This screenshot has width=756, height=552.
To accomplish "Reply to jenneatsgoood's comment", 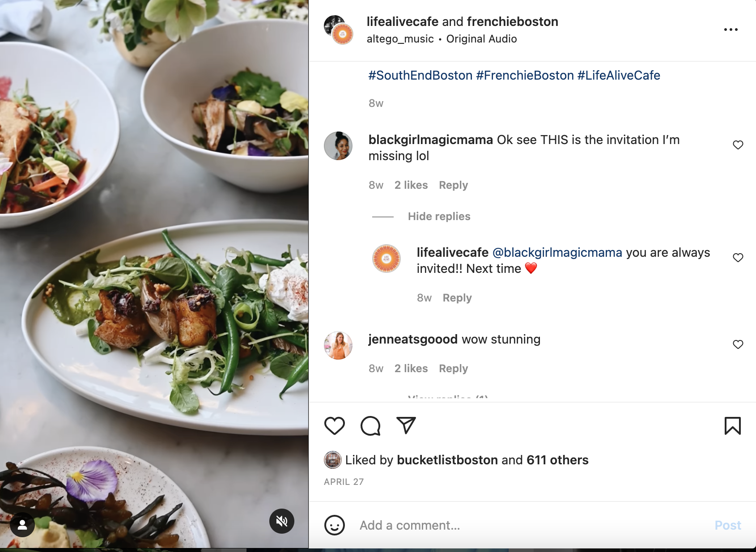I will [x=453, y=369].
